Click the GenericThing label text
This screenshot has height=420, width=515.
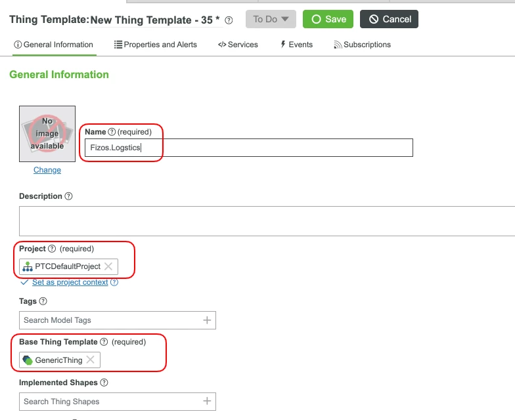pos(59,360)
